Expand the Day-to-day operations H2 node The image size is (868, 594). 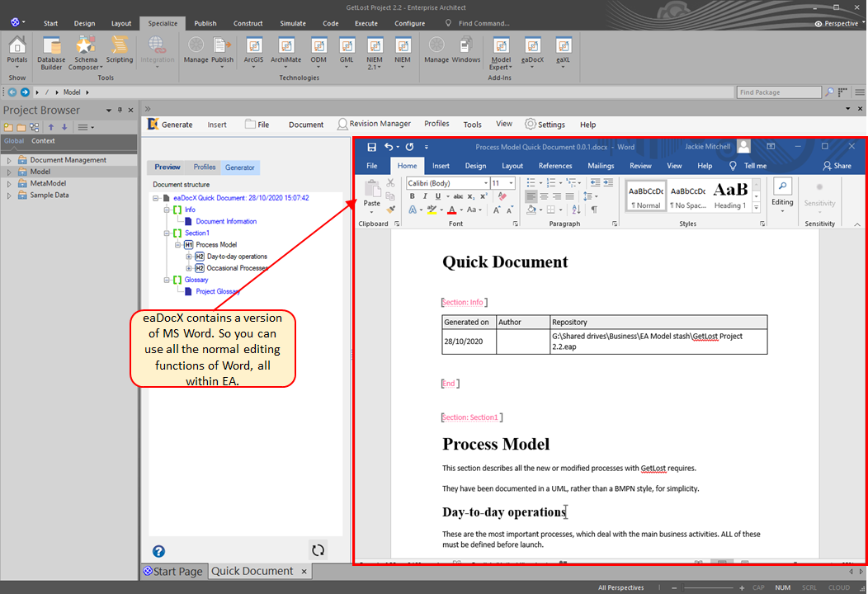[188, 257]
